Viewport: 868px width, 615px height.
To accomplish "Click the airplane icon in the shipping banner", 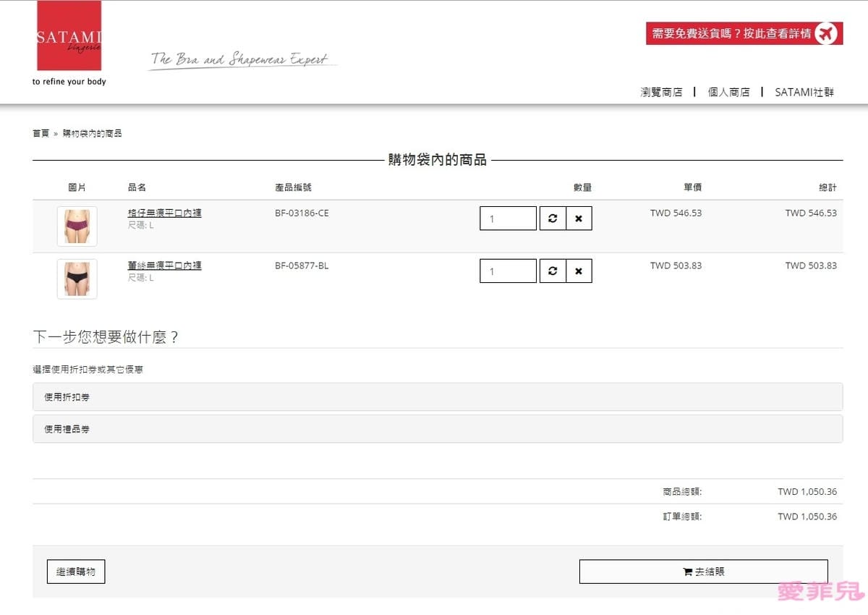I will [x=826, y=33].
